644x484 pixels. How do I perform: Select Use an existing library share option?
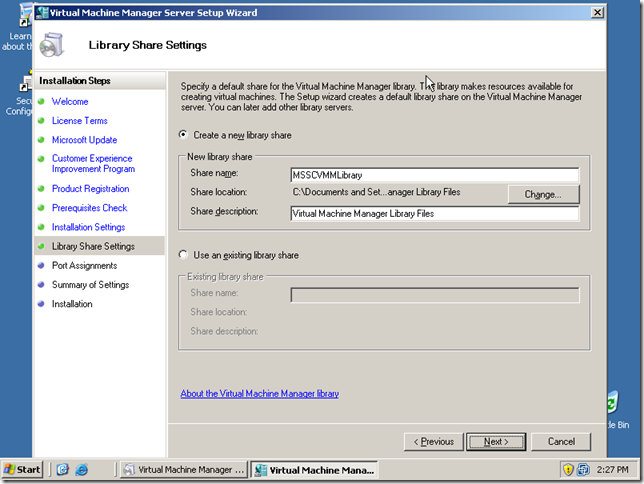click(183, 255)
